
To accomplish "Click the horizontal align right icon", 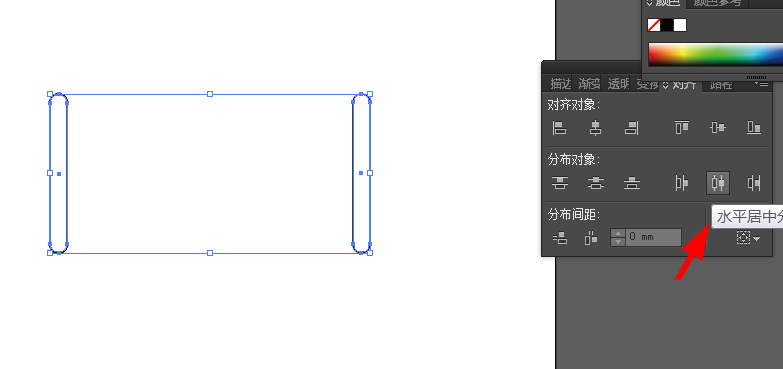I will (x=631, y=128).
